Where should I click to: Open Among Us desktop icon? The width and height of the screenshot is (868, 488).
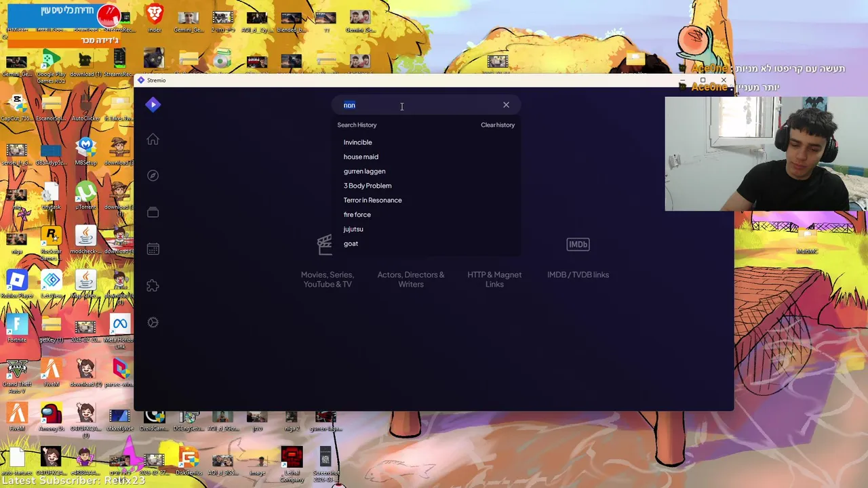point(51,417)
